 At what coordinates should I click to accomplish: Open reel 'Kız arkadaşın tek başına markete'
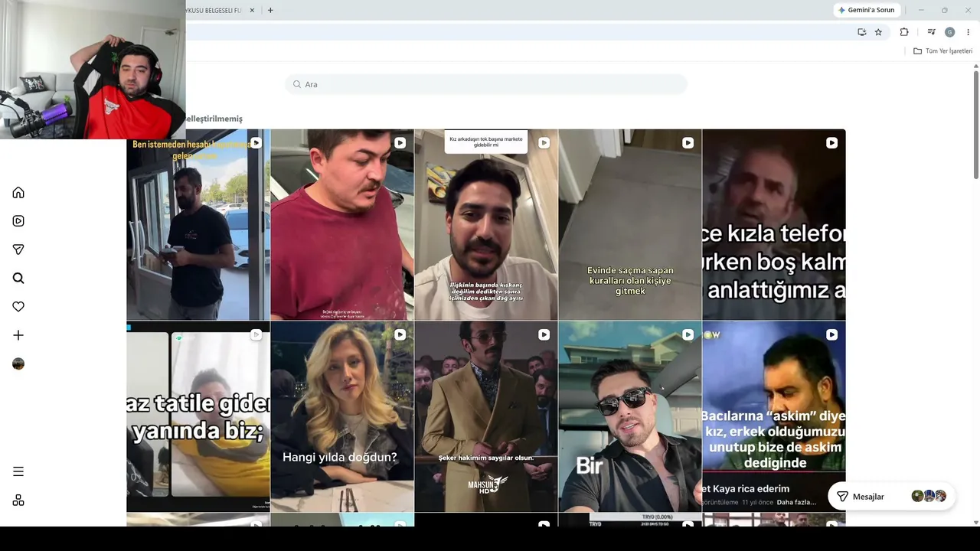point(486,225)
